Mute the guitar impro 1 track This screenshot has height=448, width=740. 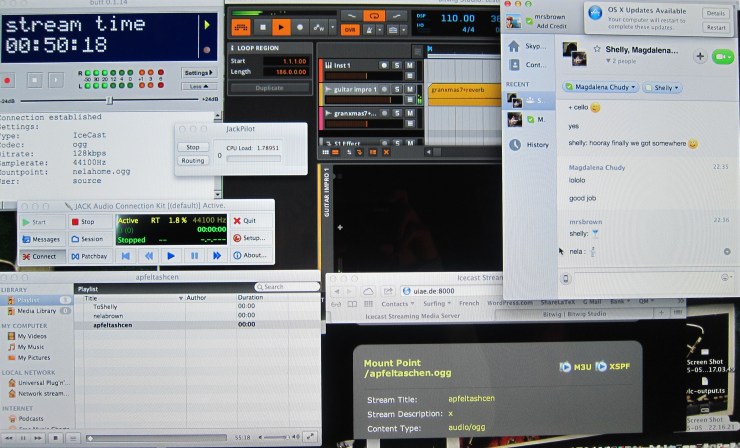(410, 89)
